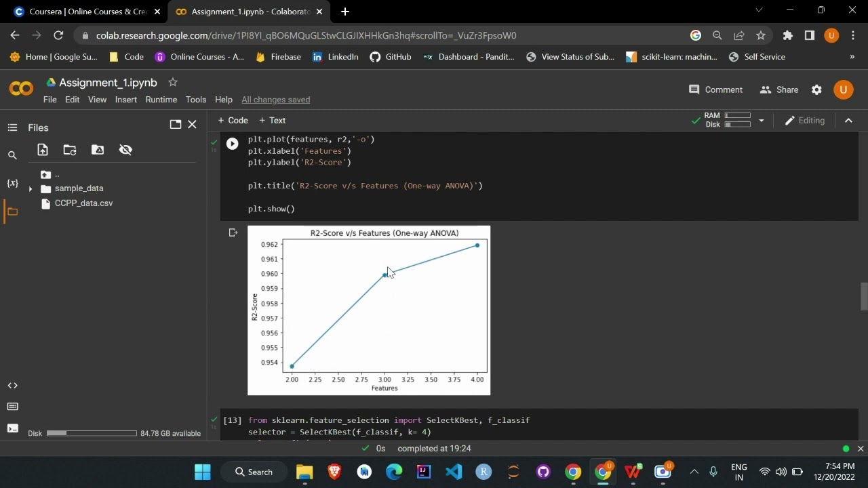The image size is (868, 488).
Task: Go up to the parent folder (..)
Action: coord(50,174)
